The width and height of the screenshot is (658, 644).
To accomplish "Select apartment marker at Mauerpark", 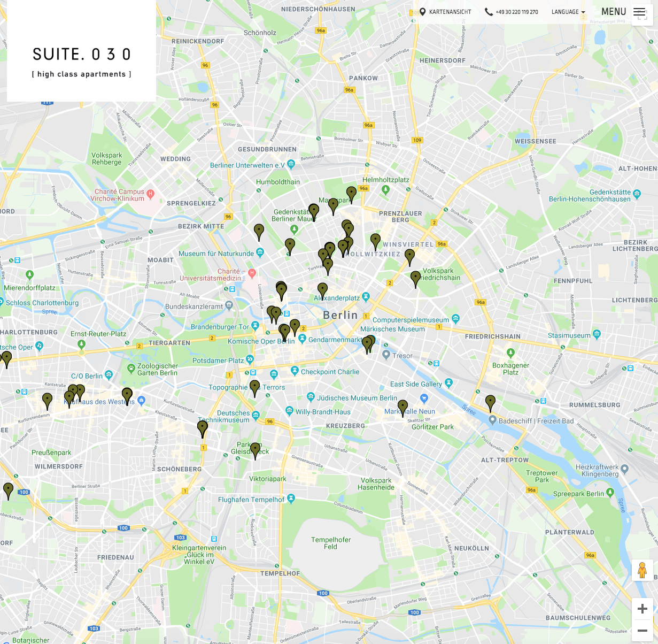I will (333, 206).
